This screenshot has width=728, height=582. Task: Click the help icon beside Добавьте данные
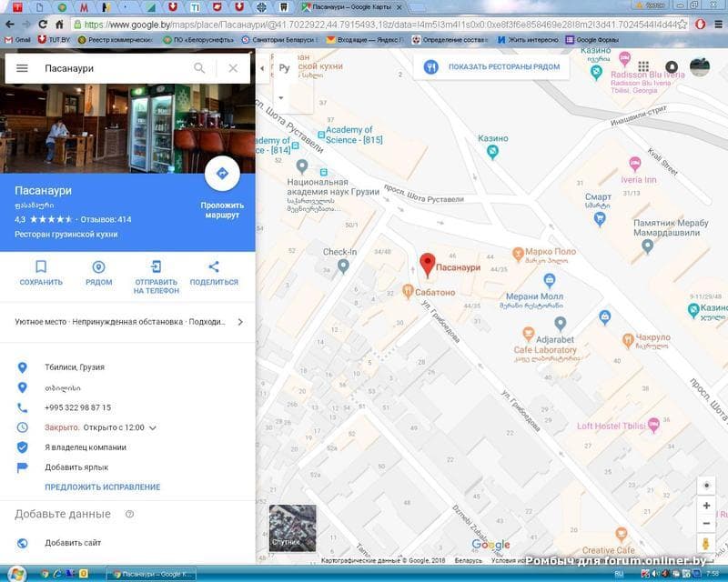coord(130,514)
